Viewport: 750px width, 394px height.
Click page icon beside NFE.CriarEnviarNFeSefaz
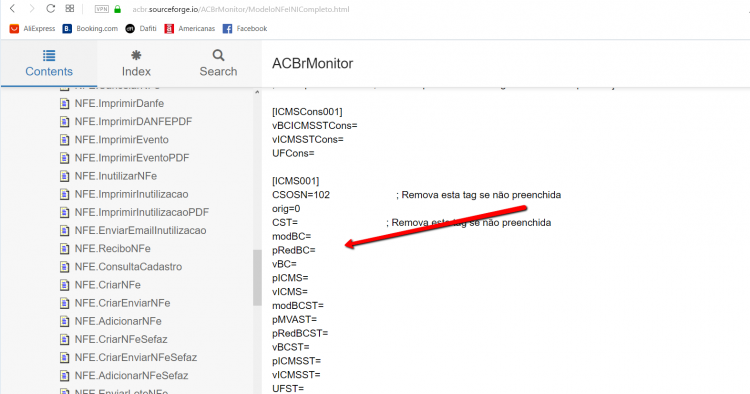65,358
